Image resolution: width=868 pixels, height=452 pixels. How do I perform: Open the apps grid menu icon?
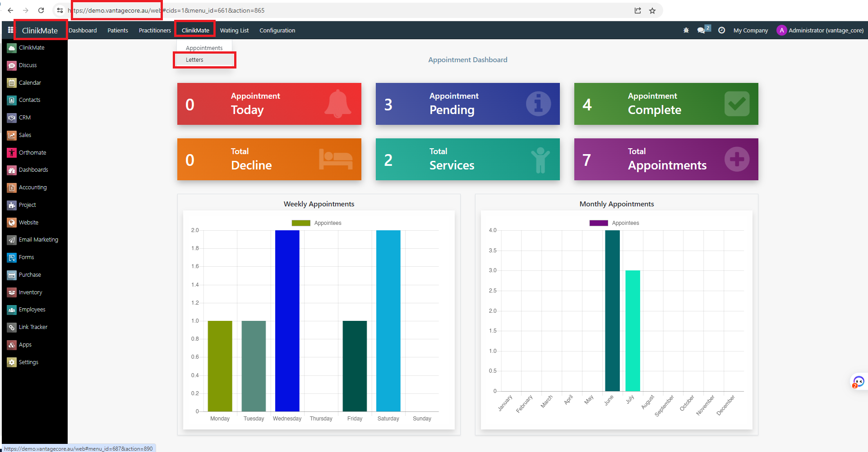click(x=10, y=30)
